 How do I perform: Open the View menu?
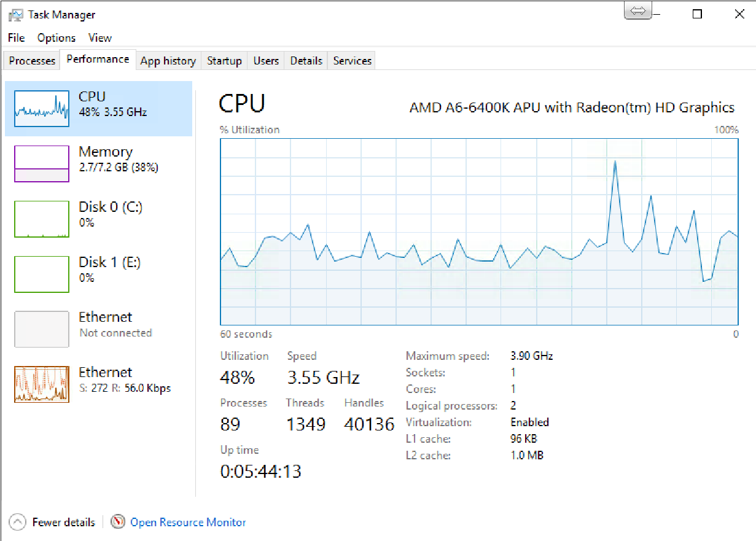tap(100, 38)
